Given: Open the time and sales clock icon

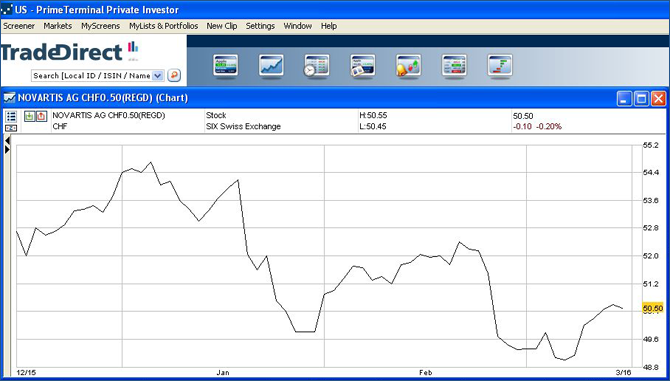Looking at the screenshot, I should point(317,65).
